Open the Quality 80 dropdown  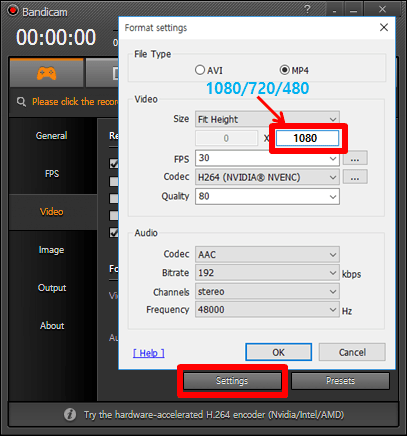[267, 196]
